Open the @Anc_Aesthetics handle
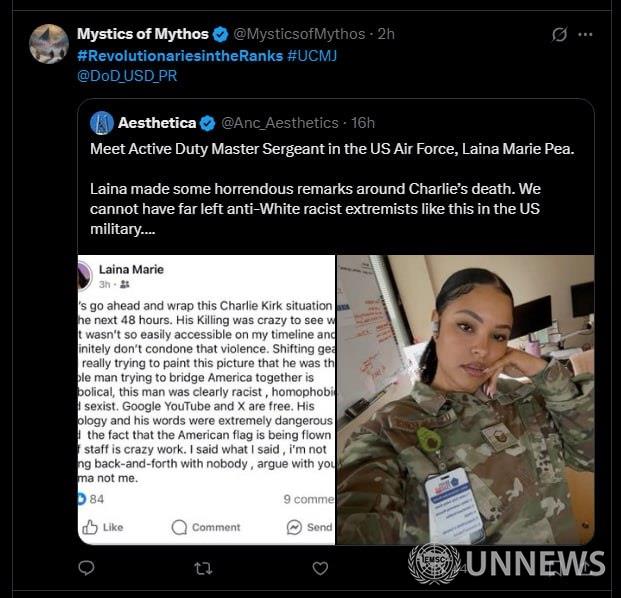The image size is (621, 598). coord(280,123)
